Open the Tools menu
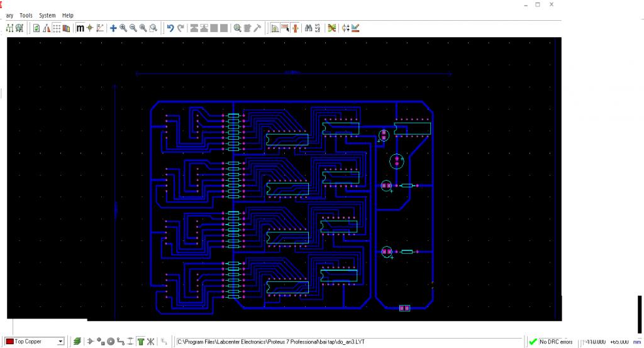This screenshot has height=348, width=644. click(26, 15)
